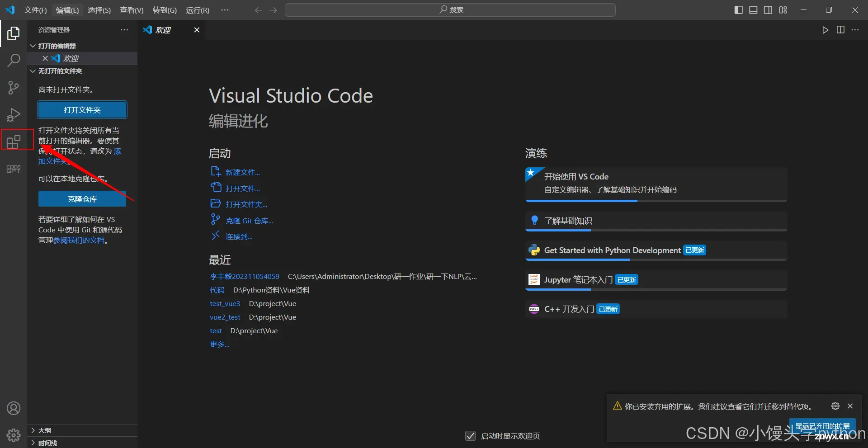Close 欢迎 in open editors list
This screenshot has height=448, width=868.
pos(45,58)
